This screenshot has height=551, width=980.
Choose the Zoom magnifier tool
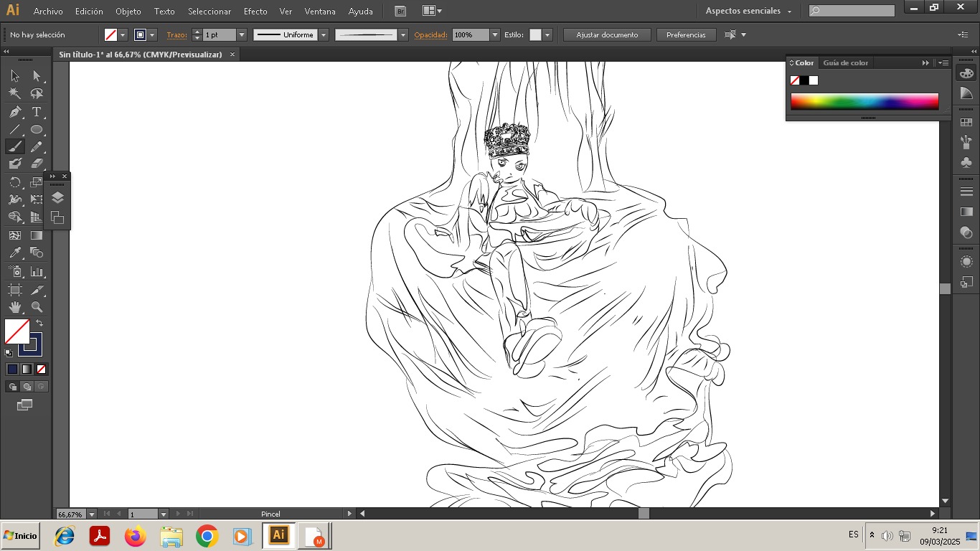[37, 307]
